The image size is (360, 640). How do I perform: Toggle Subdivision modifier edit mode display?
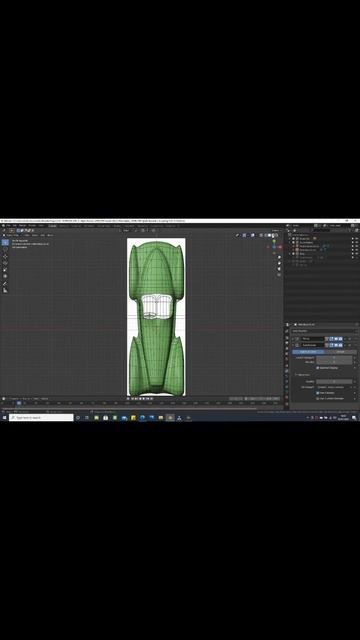(x=332, y=345)
